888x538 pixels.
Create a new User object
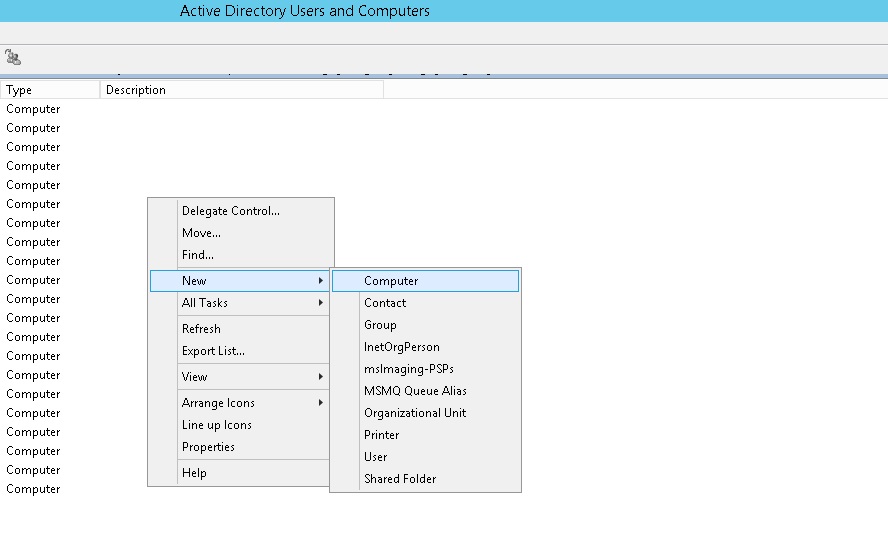pos(425,457)
